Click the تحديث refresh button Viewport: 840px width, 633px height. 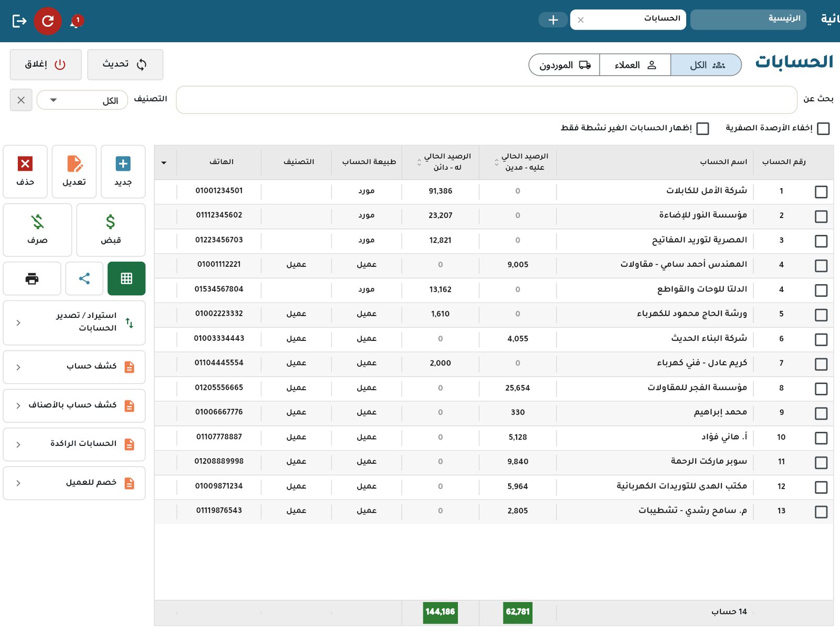tap(125, 65)
